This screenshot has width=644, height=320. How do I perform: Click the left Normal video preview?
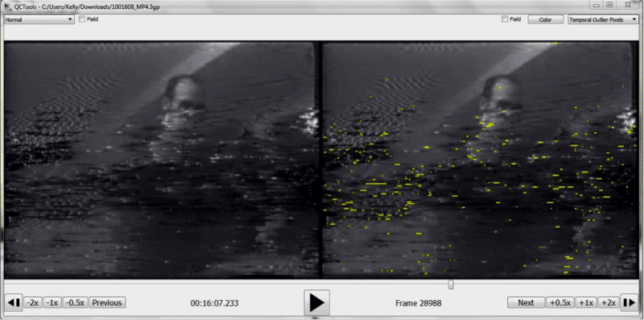click(160, 160)
